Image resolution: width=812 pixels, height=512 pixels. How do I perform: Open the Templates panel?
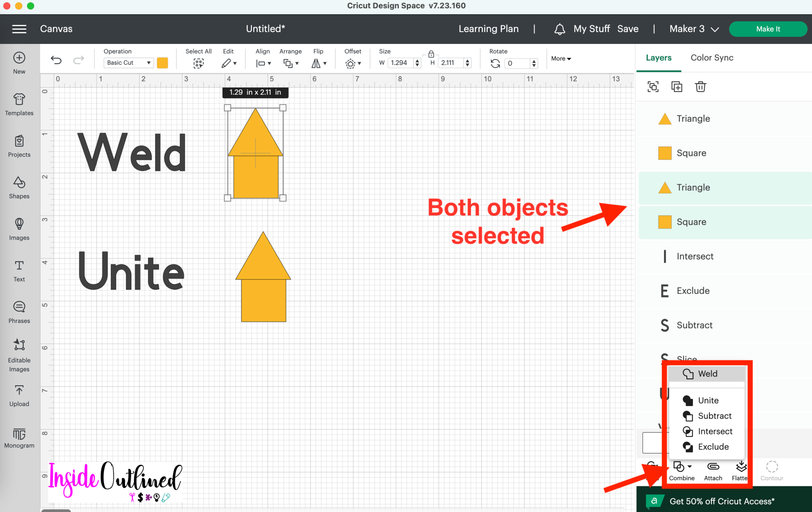tap(19, 104)
